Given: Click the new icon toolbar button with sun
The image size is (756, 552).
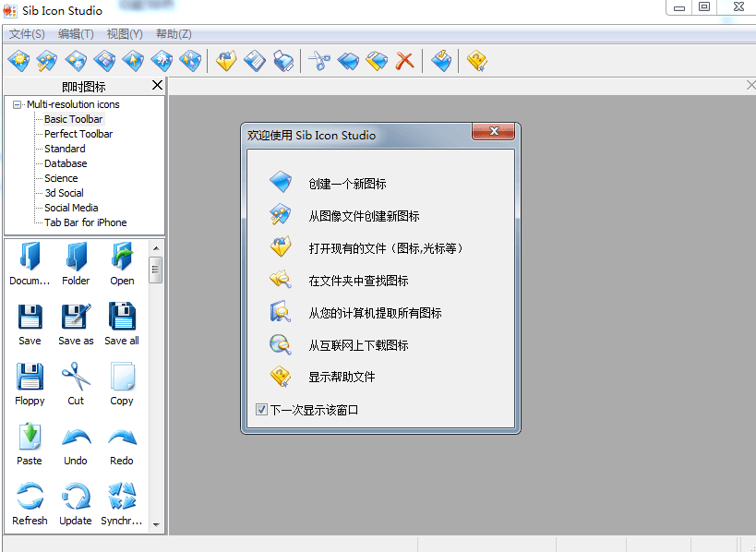Looking at the screenshot, I should (18, 61).
